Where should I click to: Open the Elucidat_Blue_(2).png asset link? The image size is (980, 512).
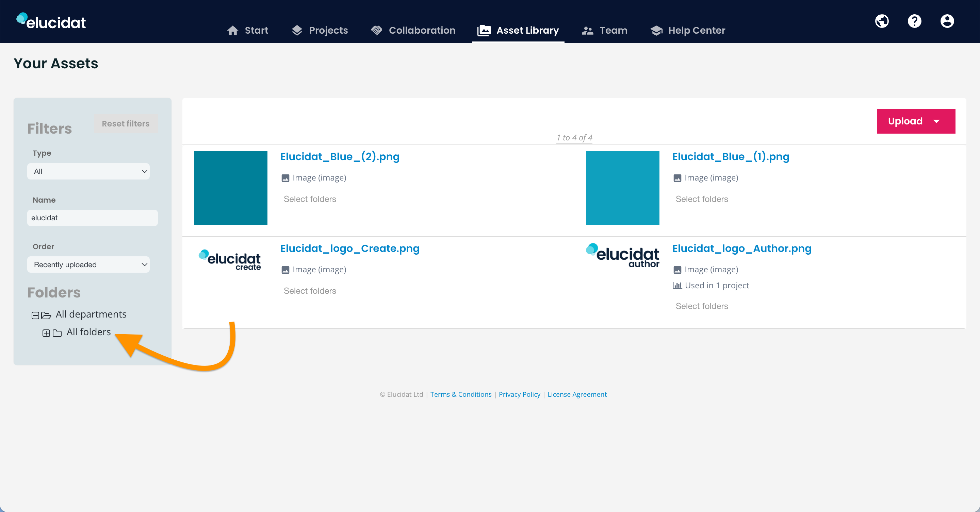click(340, 157)
